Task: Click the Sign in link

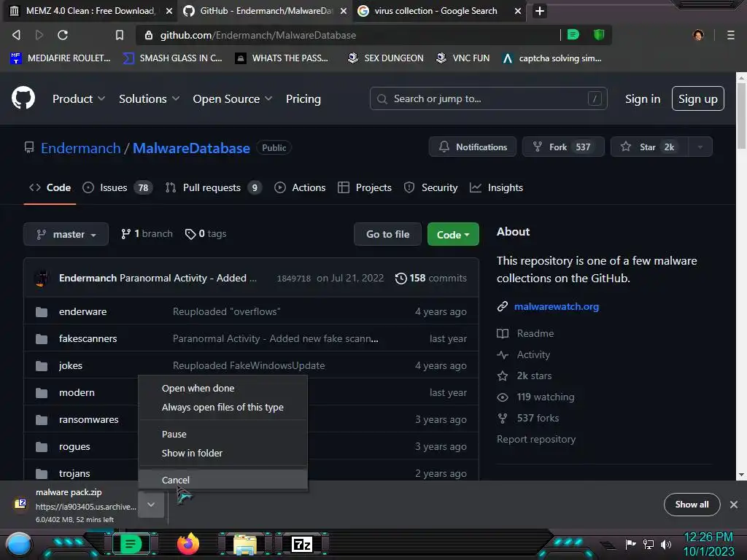Action: click(642, 98)
